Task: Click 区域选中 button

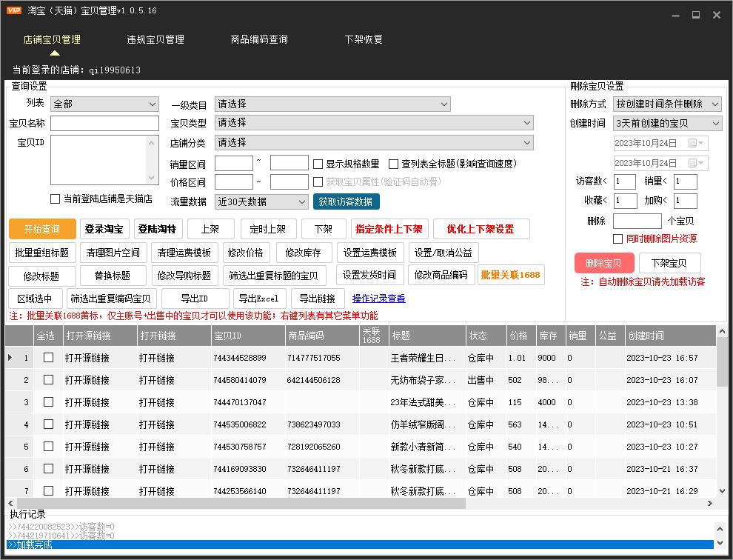Action: [35, 299]
